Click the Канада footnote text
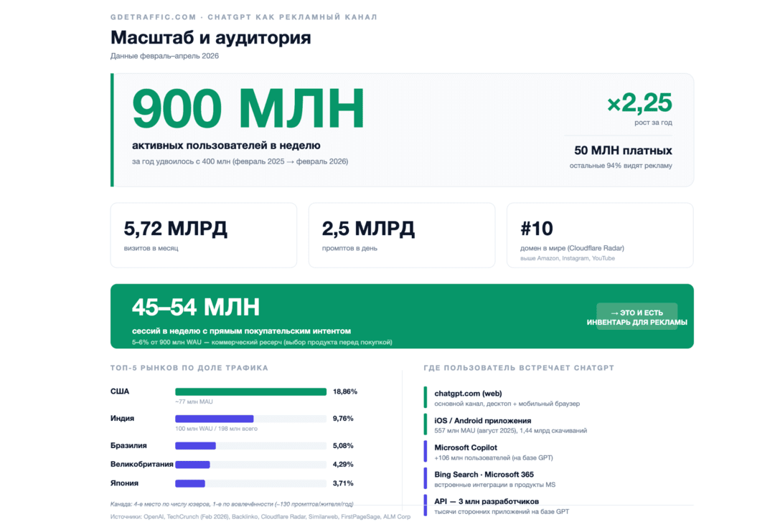Viewport: 775px width, 532px height. tap(232, 504)
